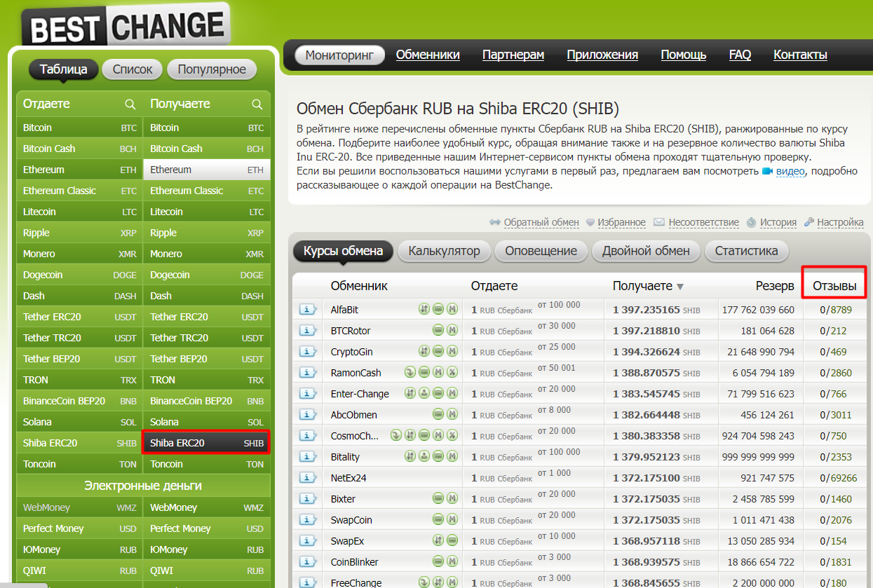Click the M badge in BTCRotor row

452,331
